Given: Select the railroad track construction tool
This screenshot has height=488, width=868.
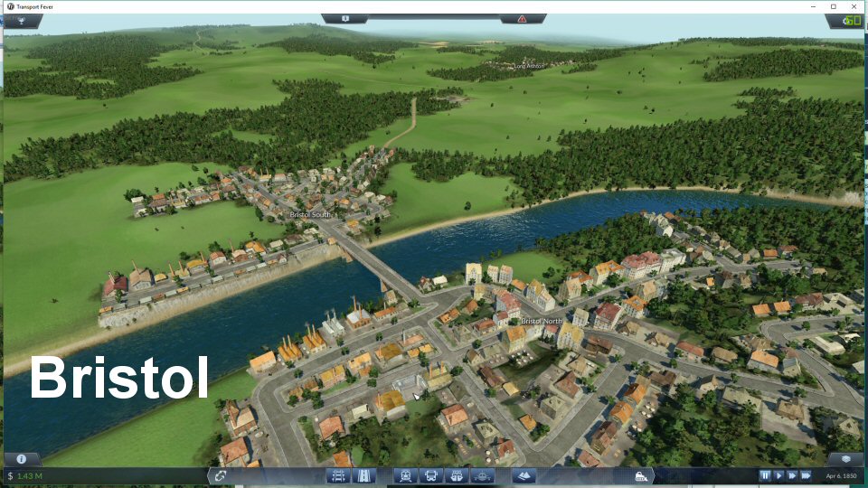Looking at the screenshot, I should 338,476.
